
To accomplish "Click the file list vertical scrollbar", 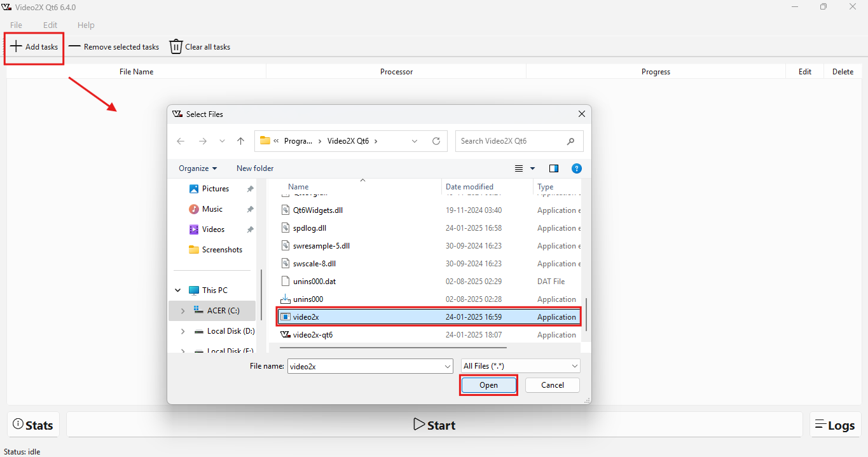I will 586,314.
